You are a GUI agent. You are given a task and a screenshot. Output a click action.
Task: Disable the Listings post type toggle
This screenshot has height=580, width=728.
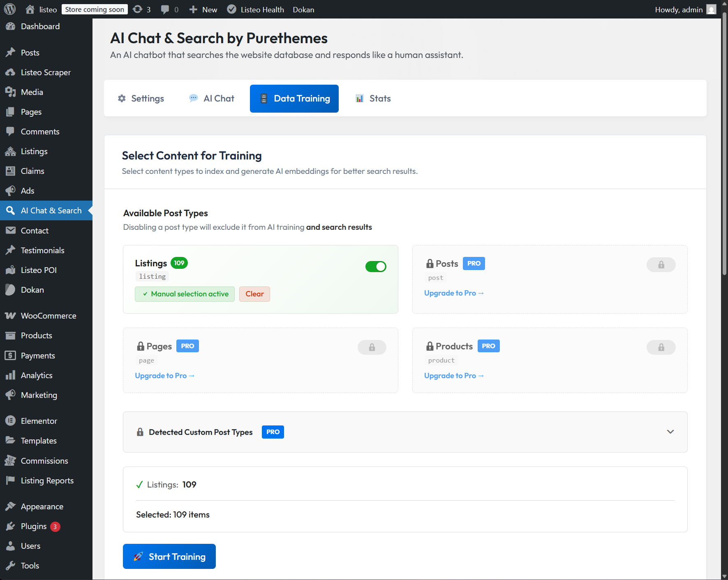(375, 267)
